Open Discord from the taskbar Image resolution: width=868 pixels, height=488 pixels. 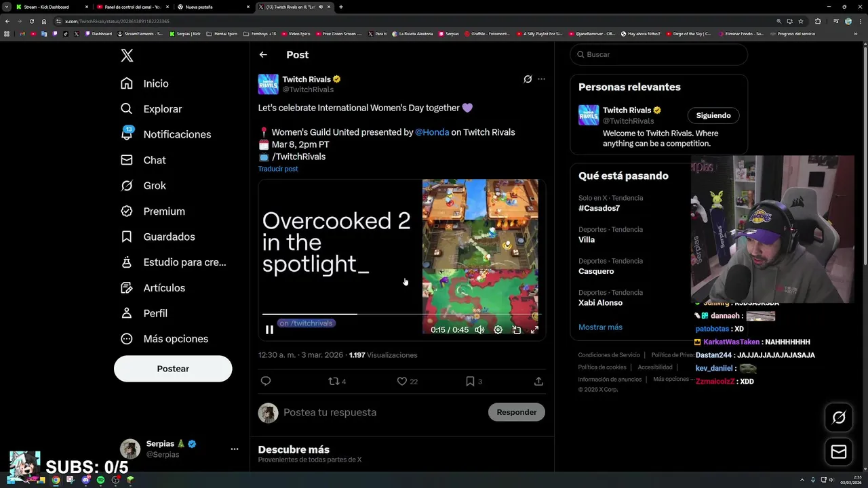click(85, 480)
